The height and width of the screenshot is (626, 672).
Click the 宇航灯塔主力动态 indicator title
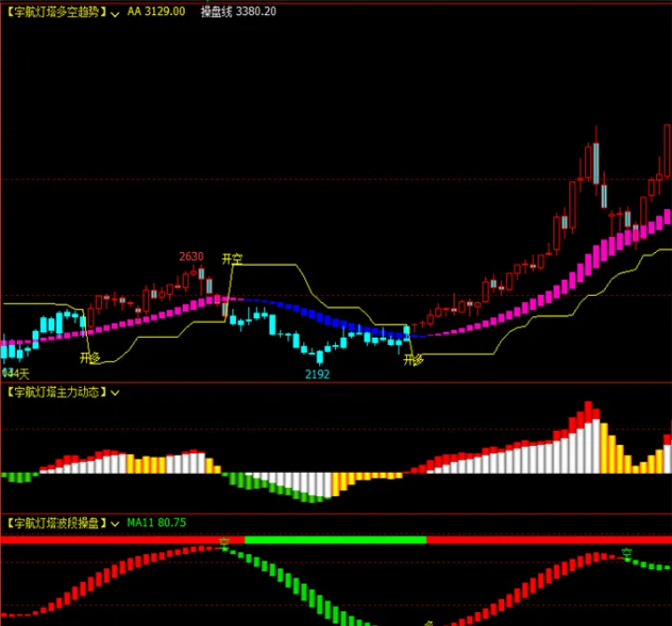[x=56, y=392]
